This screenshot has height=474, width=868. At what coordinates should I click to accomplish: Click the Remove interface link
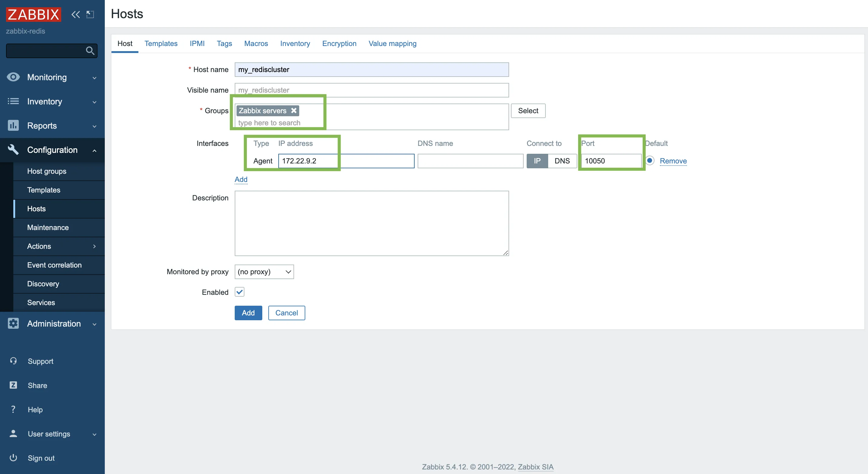(673, 161)
